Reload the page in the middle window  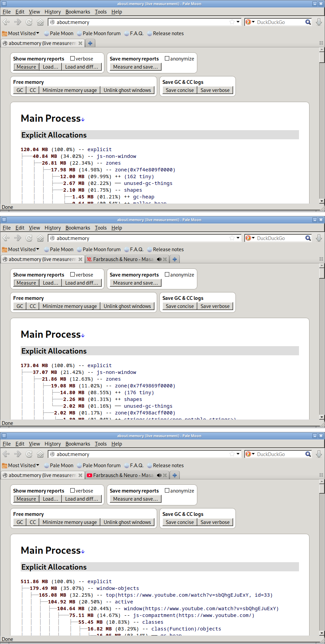(29, 238)
